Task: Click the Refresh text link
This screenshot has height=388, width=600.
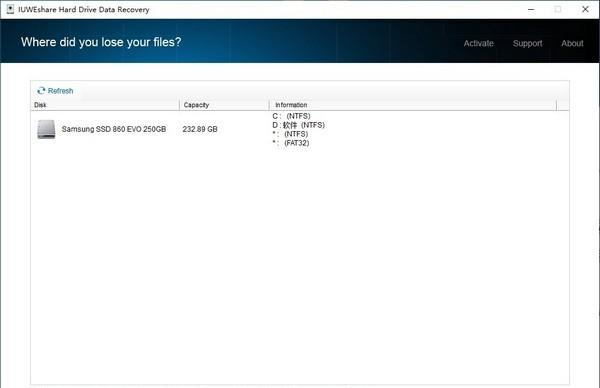Action: pos(60,91)
